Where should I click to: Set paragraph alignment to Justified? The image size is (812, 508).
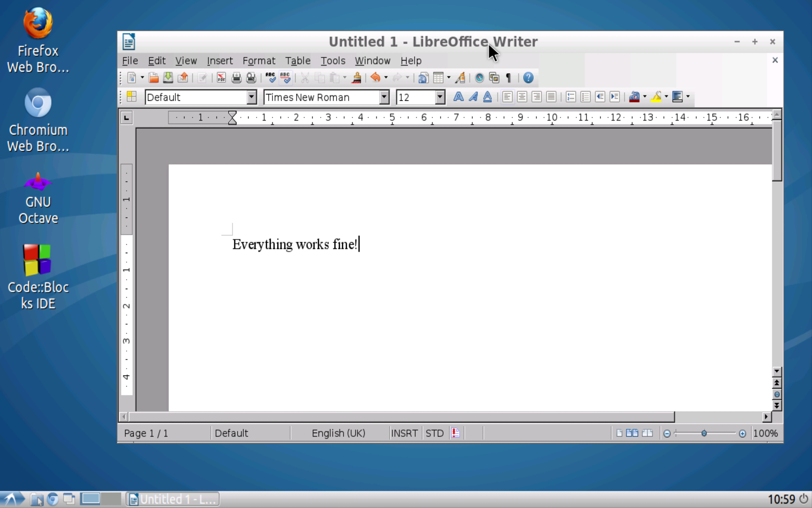551,97
